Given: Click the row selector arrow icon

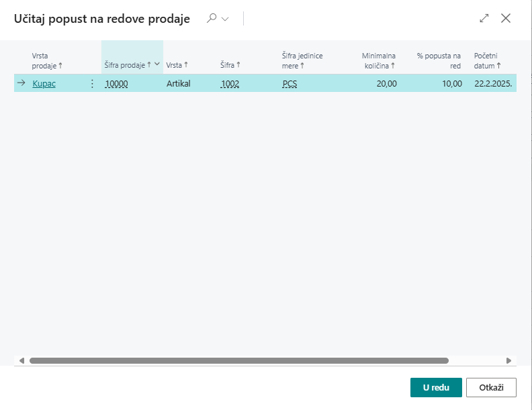Looking at the screenshot, I should tap(21, 84).
